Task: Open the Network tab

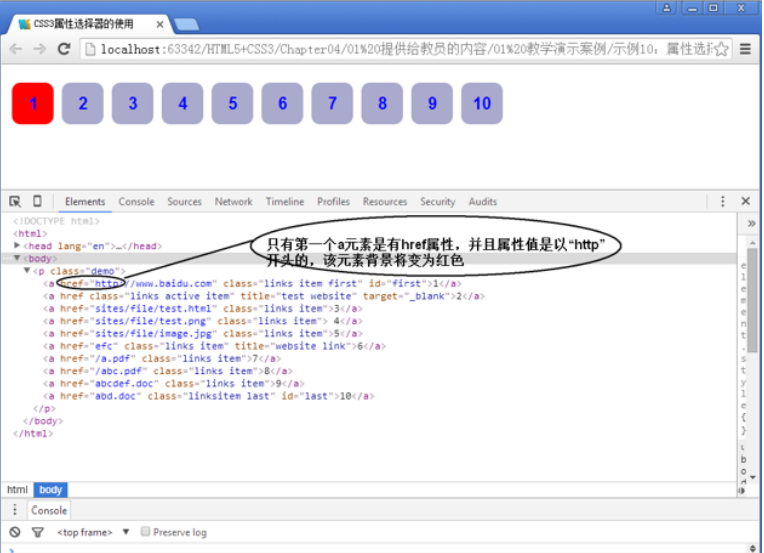Action: (x=233, y=202)
